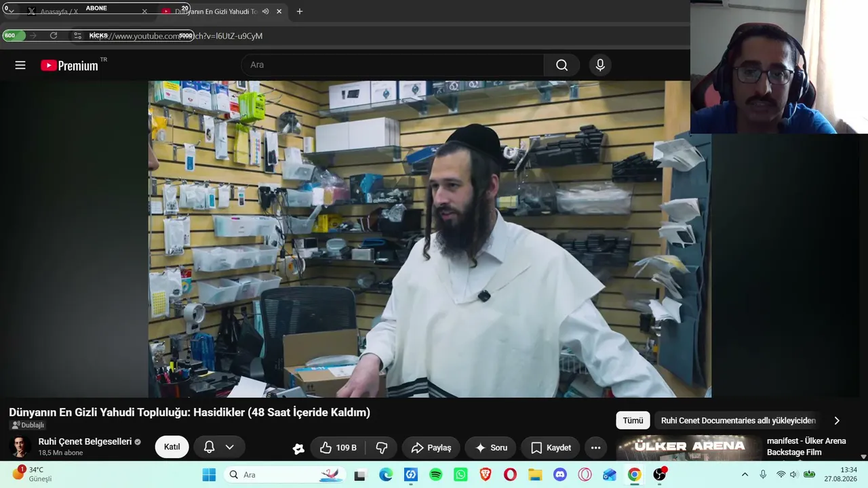868x488 pixels.
Task: Focus the YouTube 'Ara' search box
Action: (x=392, y=65)
